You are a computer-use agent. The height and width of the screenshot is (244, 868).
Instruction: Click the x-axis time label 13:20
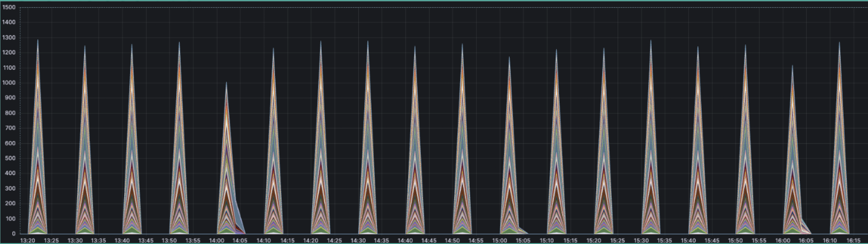pos(28,240)
